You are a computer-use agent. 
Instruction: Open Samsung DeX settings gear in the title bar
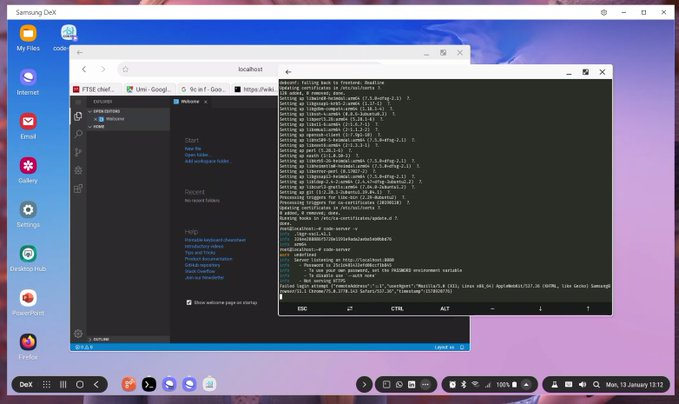604,13
